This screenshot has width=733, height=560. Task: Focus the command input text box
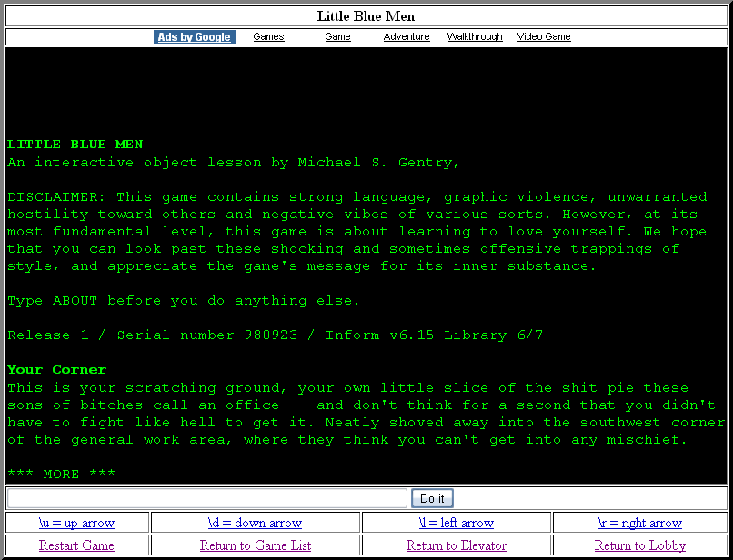[207, 498]
